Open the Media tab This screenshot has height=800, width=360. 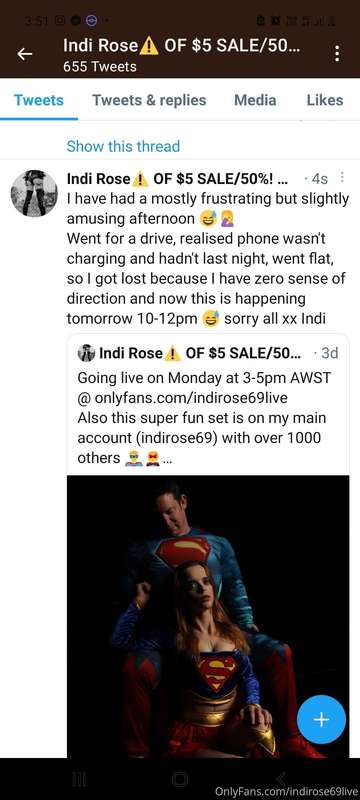pos(255,100)
